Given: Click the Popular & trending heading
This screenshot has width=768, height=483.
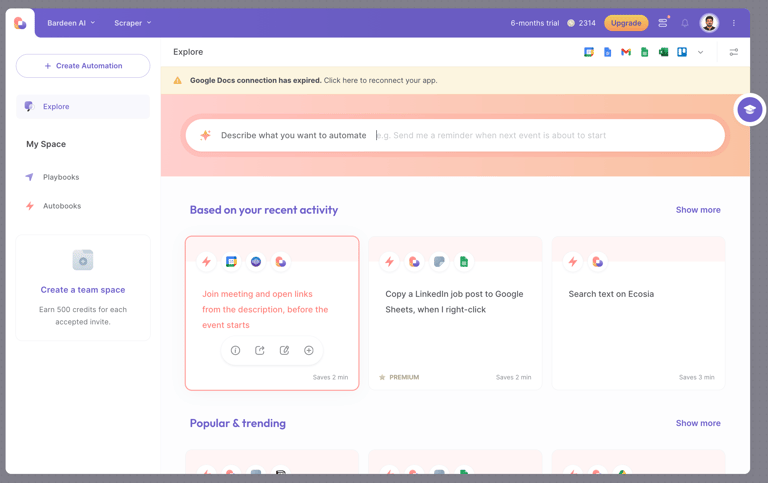Looking at the screenshot, I should [238, 423].
